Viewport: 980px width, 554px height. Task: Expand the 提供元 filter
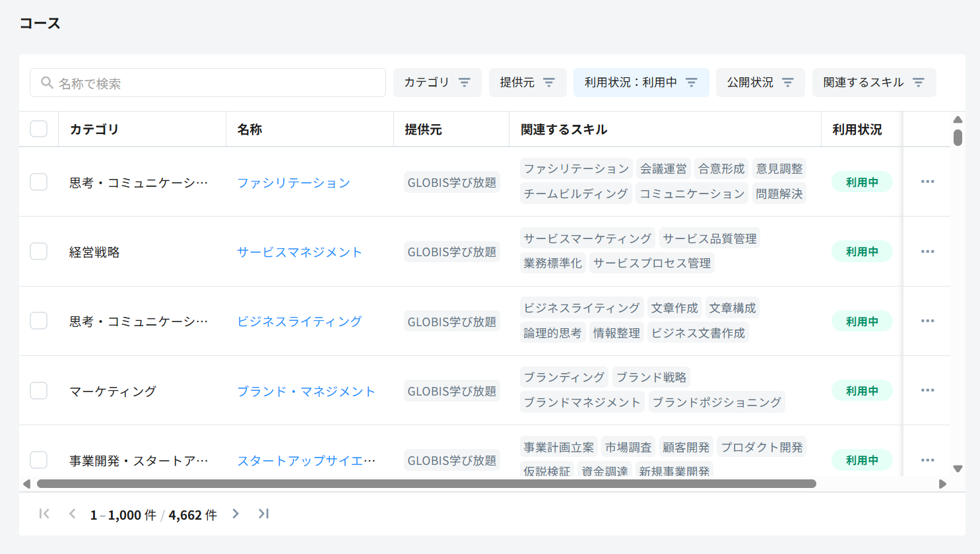pos(527,83)
